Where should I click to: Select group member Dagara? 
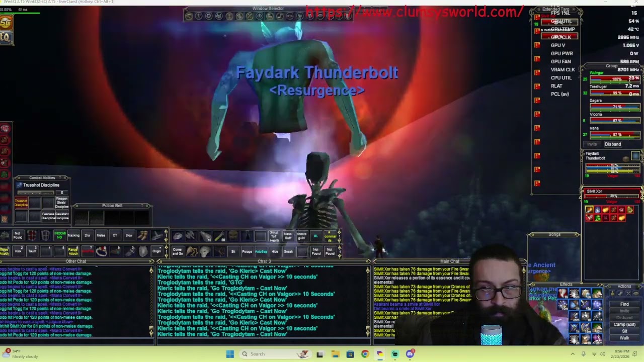596,101
